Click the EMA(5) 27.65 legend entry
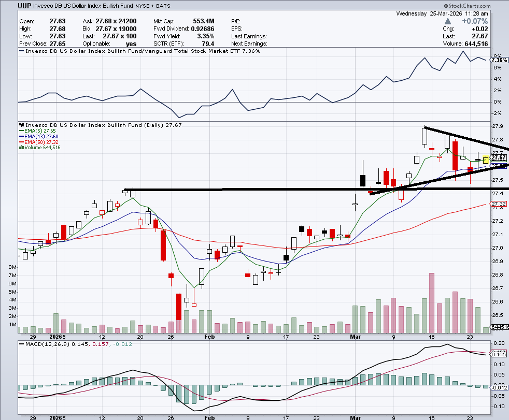The height and width of the screenshot is (420, 509). point(38,131)
